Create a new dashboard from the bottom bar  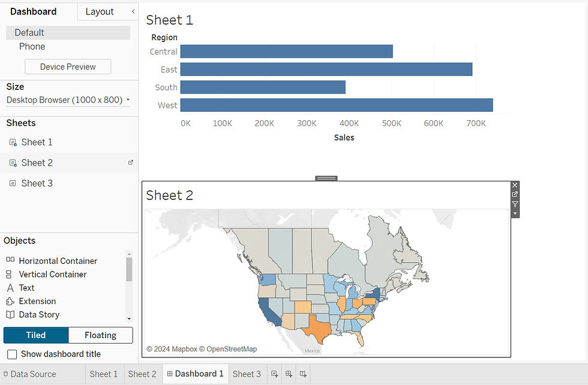(288, 374)
